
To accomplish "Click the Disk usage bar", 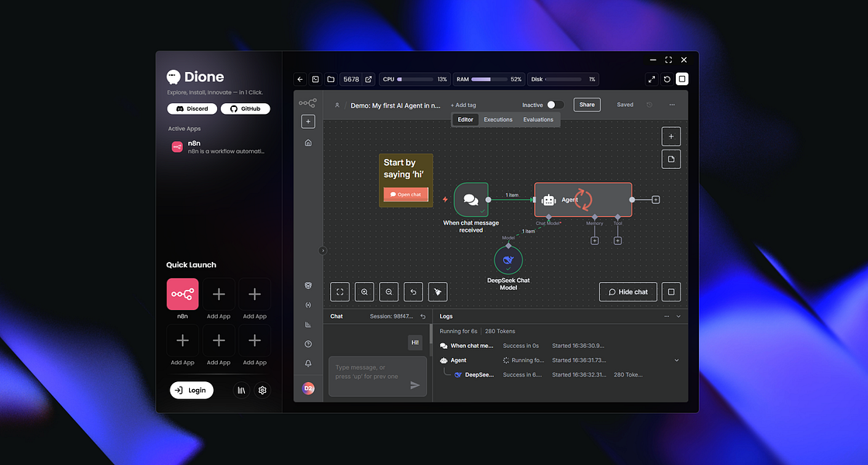I will click(x=563, y=79).
